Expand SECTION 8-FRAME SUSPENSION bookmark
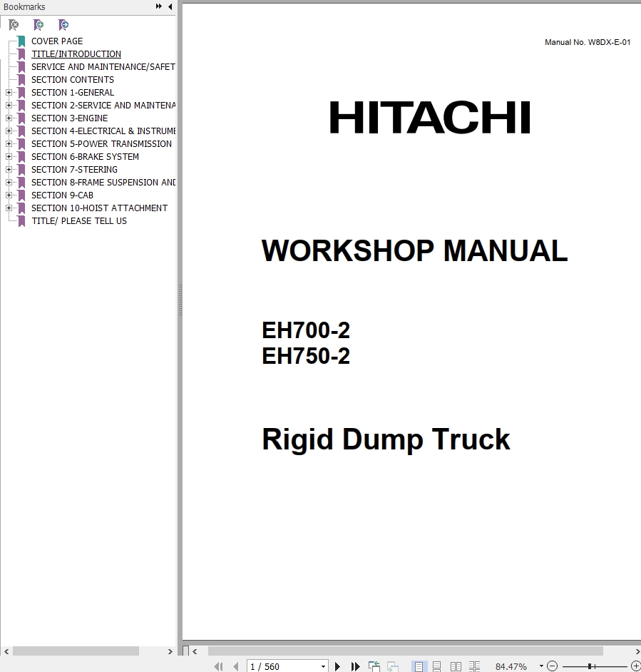Viewport: 641px width, 672px height. (x=9, y=182)
